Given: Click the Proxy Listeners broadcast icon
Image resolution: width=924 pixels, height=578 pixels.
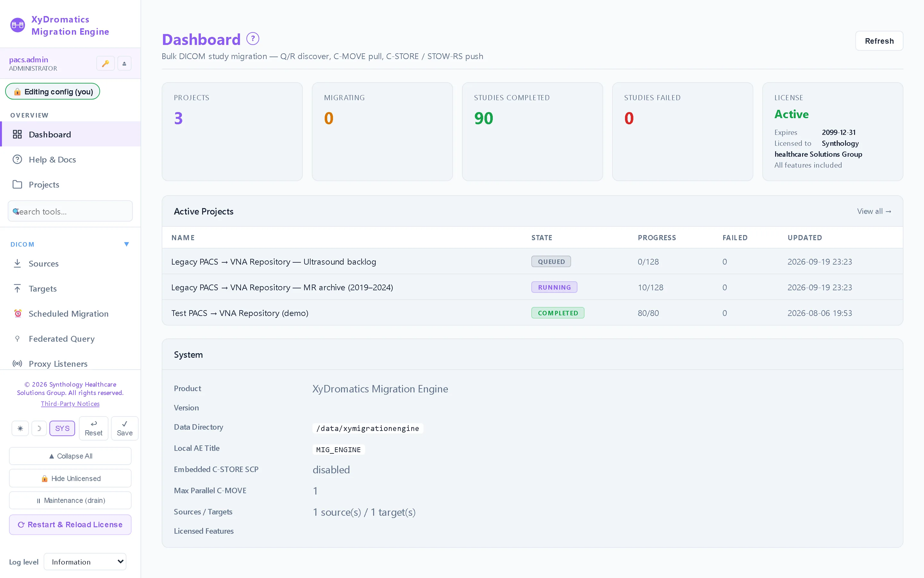Looking at the screenshot, I should 17,363.
